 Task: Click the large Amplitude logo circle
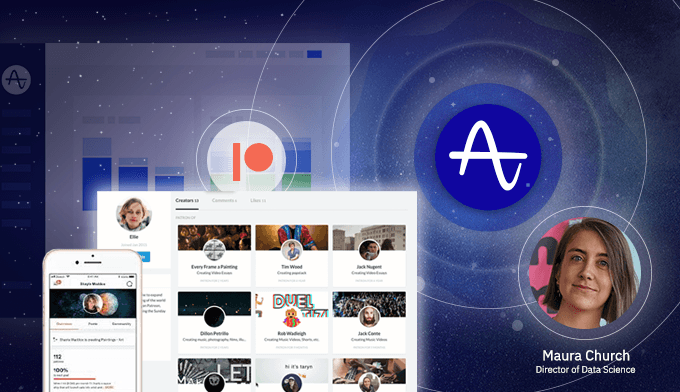tap(488, 157)
